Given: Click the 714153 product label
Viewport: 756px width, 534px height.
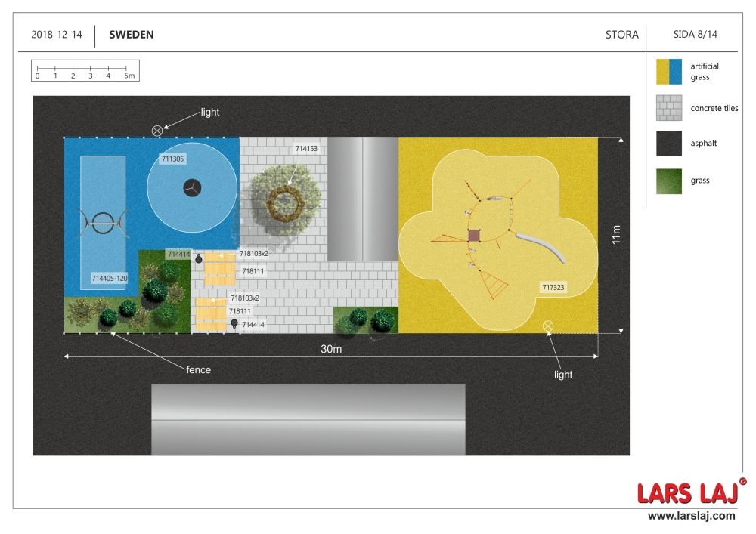Looking at the screenshot, I should [306, 149].
